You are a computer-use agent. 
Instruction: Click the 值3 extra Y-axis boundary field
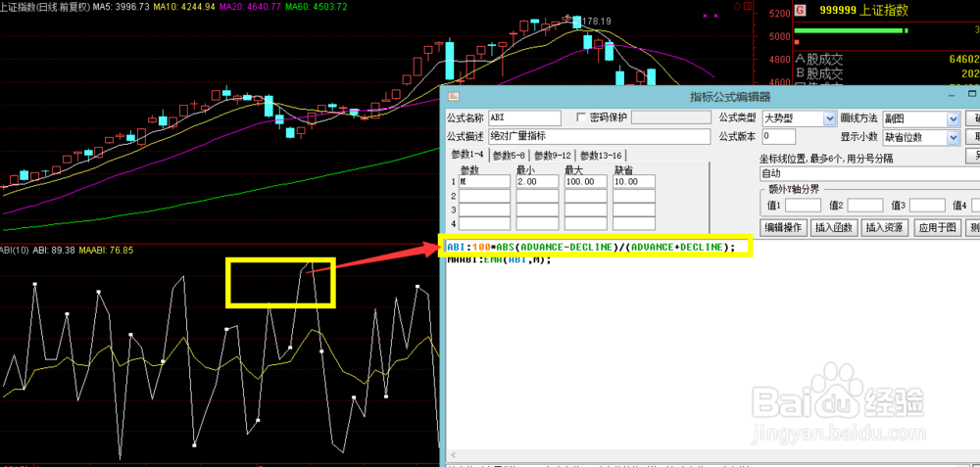(927, 206)
